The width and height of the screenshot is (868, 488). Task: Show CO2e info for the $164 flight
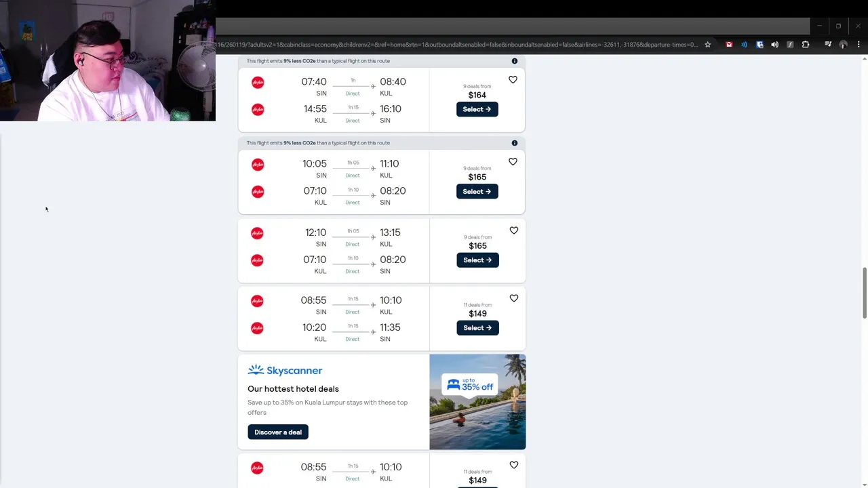coord(515,61)
